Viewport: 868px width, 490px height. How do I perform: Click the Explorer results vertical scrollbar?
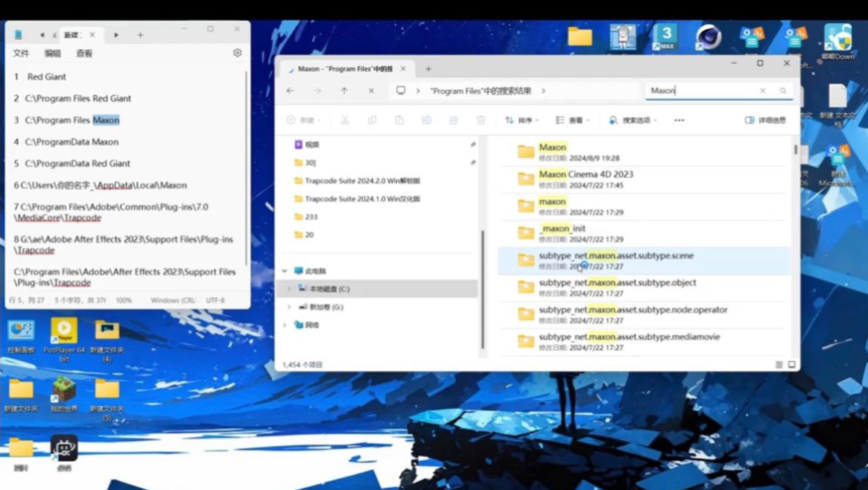coord(796,150)
